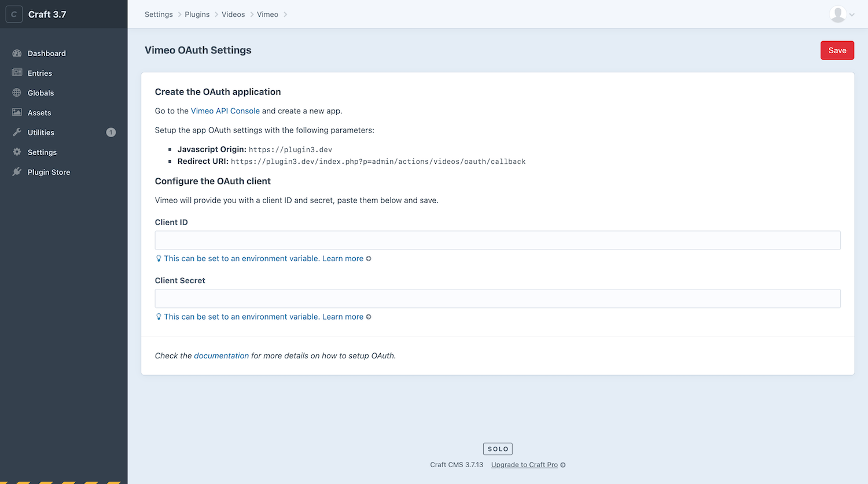This screenshot has width=868, height=484.
Task: Click the Craft logo in the top corner
Action: point(14,14)
